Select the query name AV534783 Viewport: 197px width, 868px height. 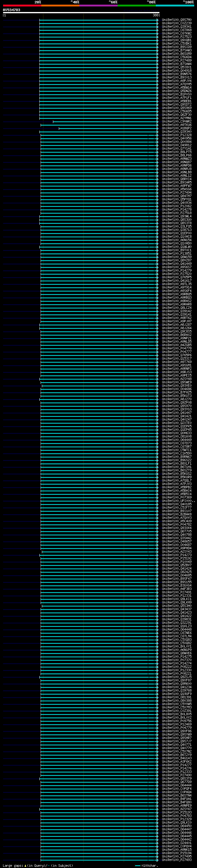click(x=11, y=10)
